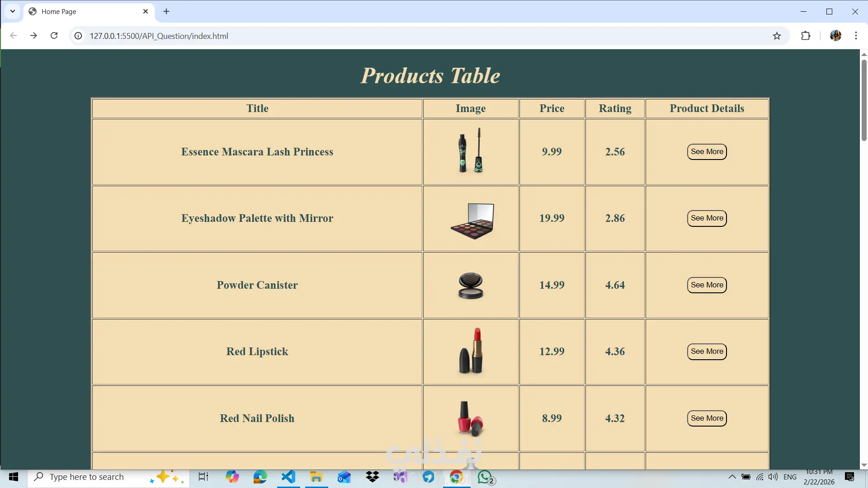Expand the tab search dropdown arrow
This screenshot has height=488, width=868.
pos(13,11)
